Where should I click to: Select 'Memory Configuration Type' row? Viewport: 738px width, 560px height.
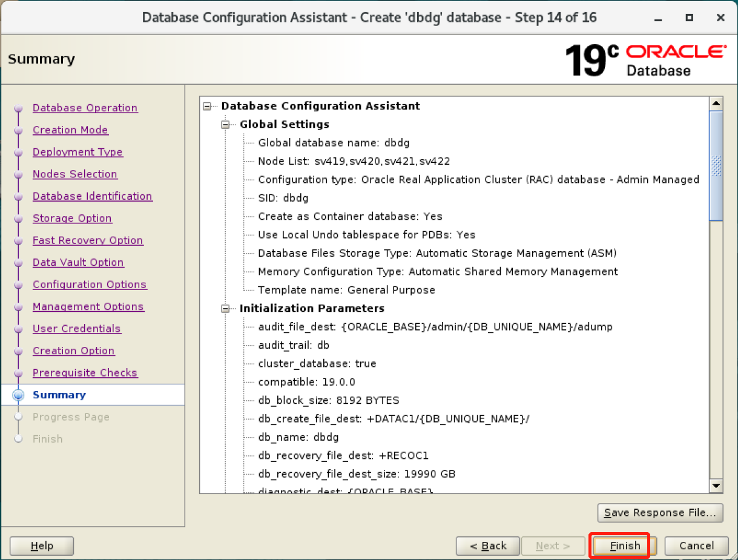click(x=438, y=272)
